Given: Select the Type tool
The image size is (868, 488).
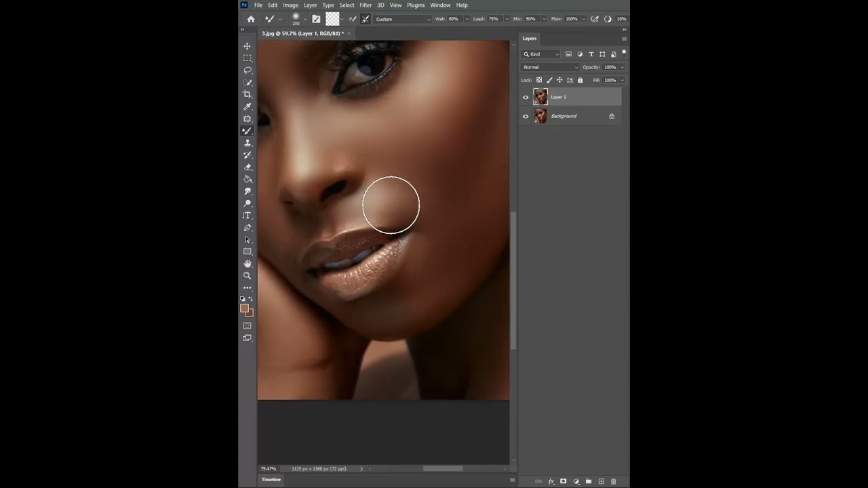Looking at the screenshot, I should pyautogui.click(x=248, y=216).
